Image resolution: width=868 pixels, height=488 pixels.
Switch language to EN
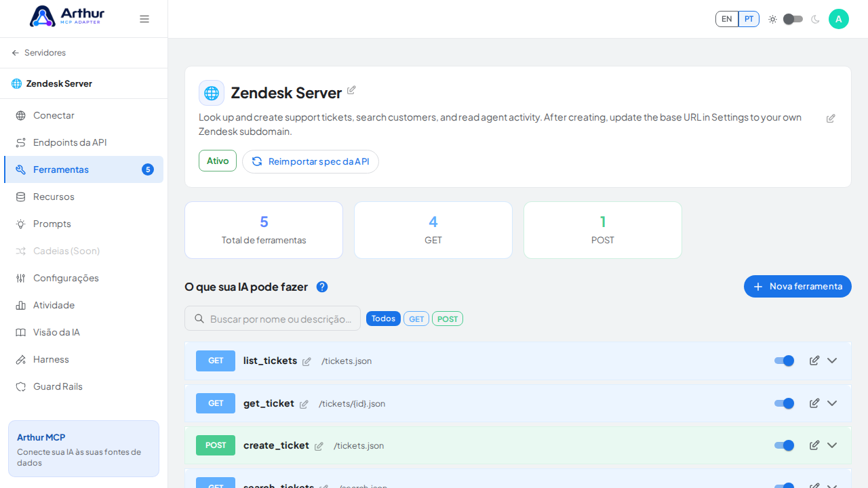click(x=727, y=19)
